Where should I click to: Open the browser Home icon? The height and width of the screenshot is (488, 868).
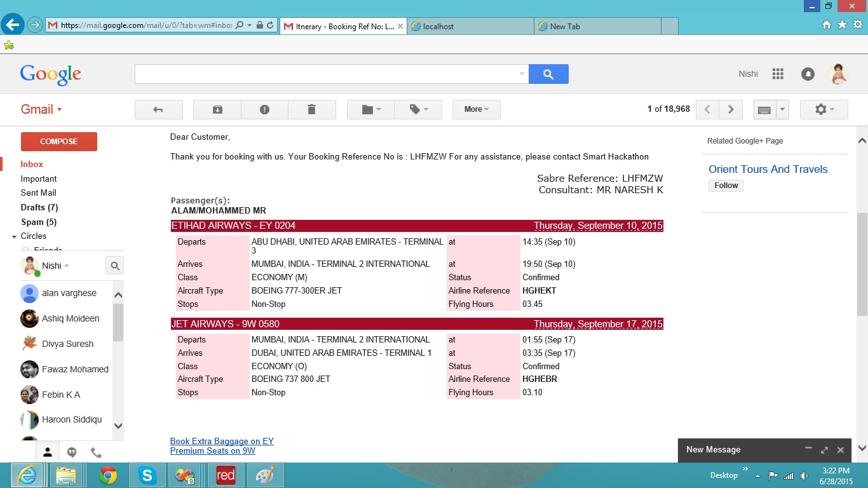[x=827, y=25]
